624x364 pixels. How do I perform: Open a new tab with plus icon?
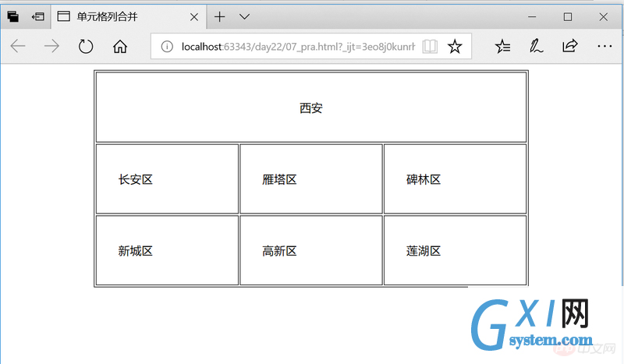click(219, 16)
